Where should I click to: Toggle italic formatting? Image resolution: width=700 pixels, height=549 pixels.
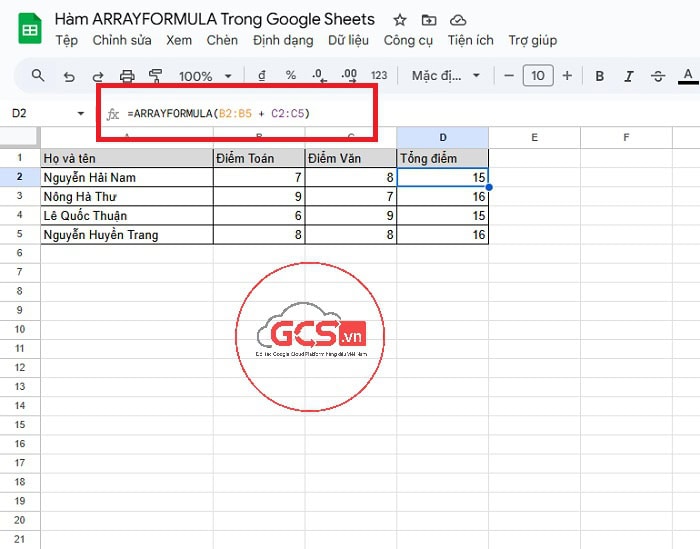point(629,76)
